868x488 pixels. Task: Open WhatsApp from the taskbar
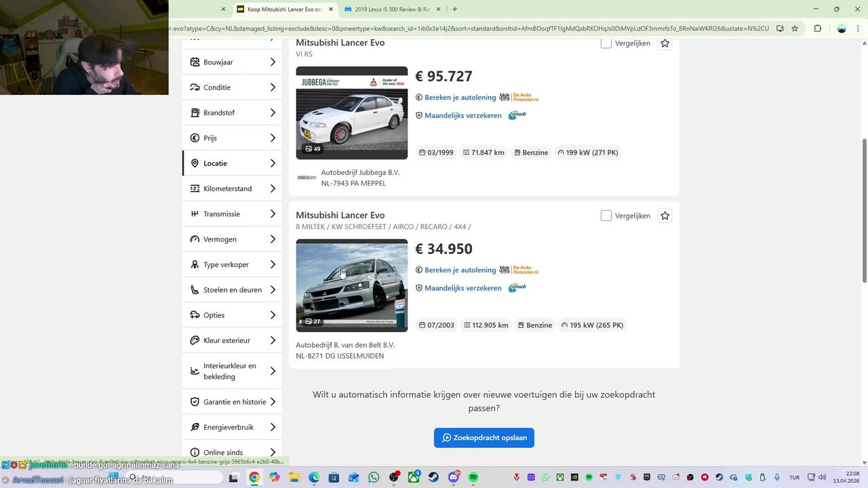pyautogui.click(x=374, y=478)
